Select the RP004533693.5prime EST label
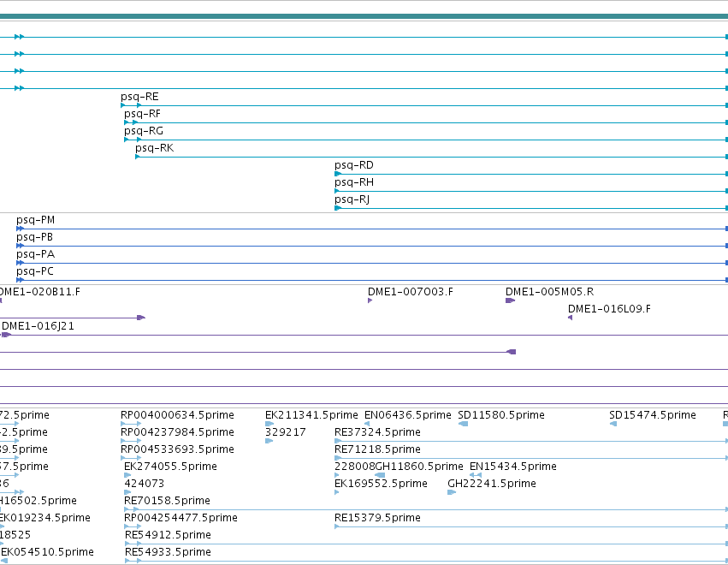The image size is (728, 565). tap(177, 449)
